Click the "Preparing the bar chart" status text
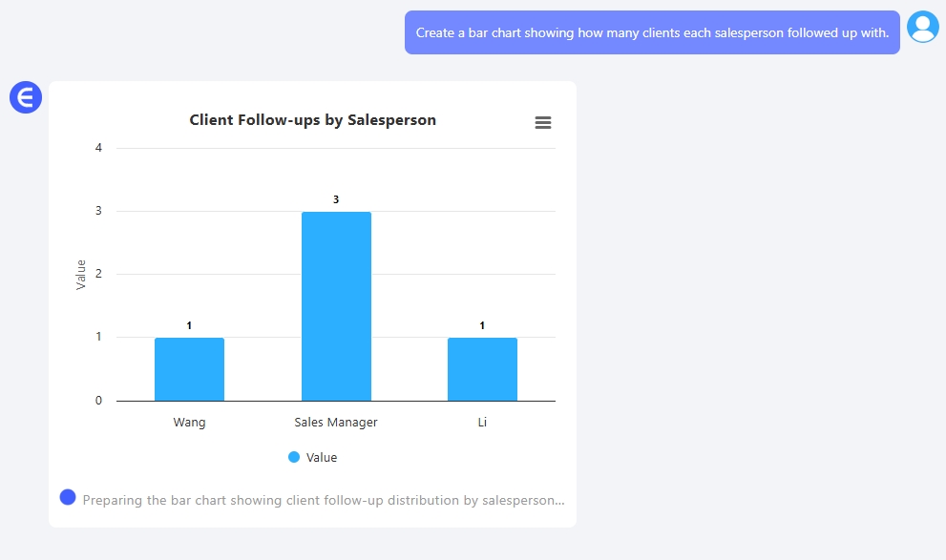The height and width of the screenshot is (560, 946). 324,500
